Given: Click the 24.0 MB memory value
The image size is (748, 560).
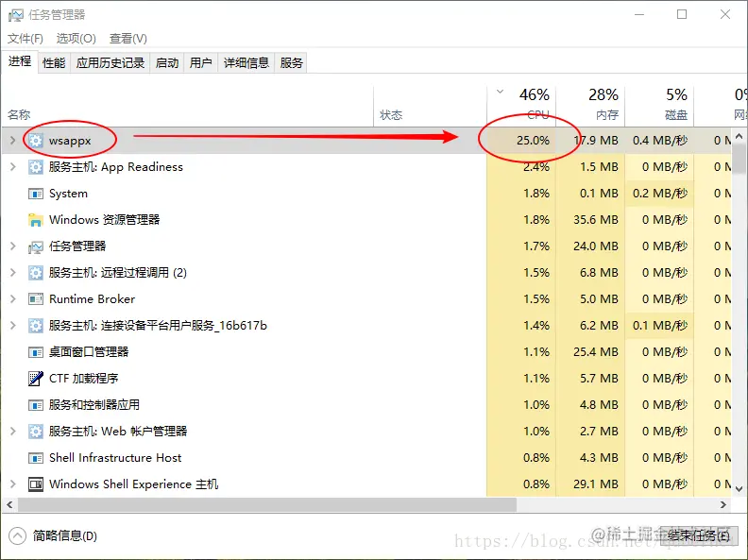Looking at the screenshot, I should click(x=595, y=246).
